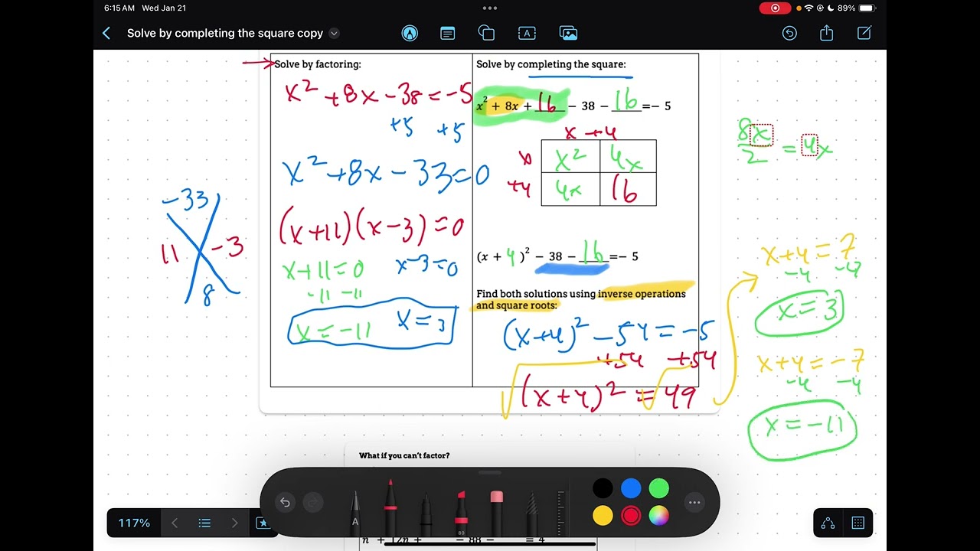Screen dimensions: 980x551
Task: Redo the last undone stroke
Action: click(x=312, y=502)
